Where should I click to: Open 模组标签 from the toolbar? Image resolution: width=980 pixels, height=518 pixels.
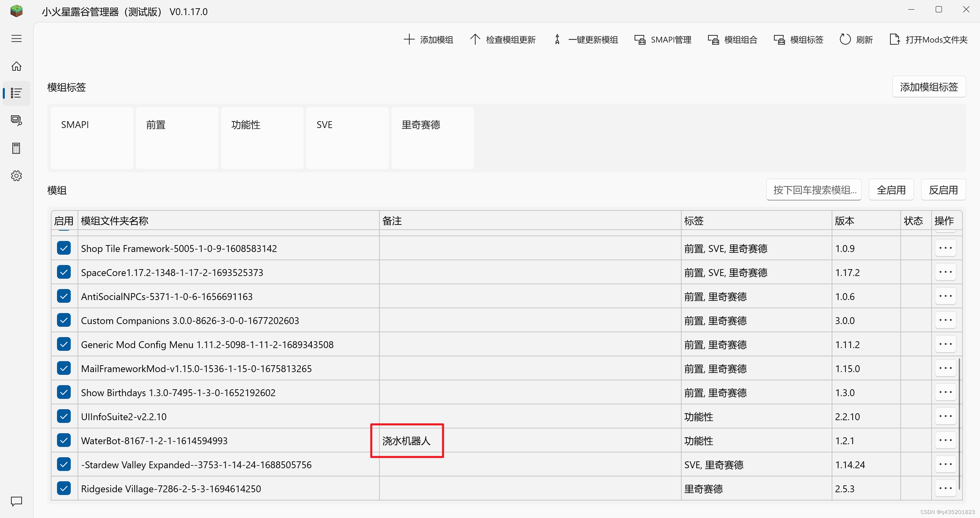coord(799,39)
